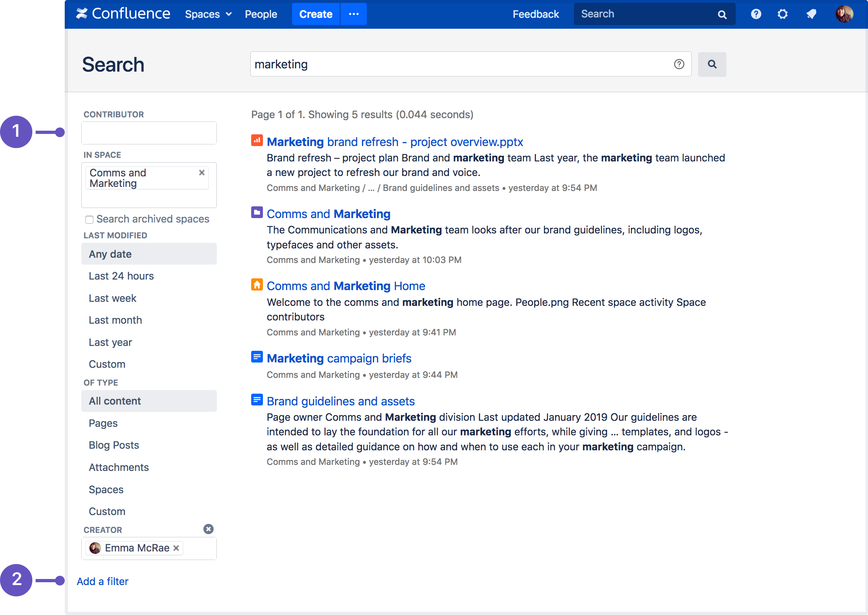Select Pages content type filter
Viewport: 868px width, 615px height.
tap(104, 423)
